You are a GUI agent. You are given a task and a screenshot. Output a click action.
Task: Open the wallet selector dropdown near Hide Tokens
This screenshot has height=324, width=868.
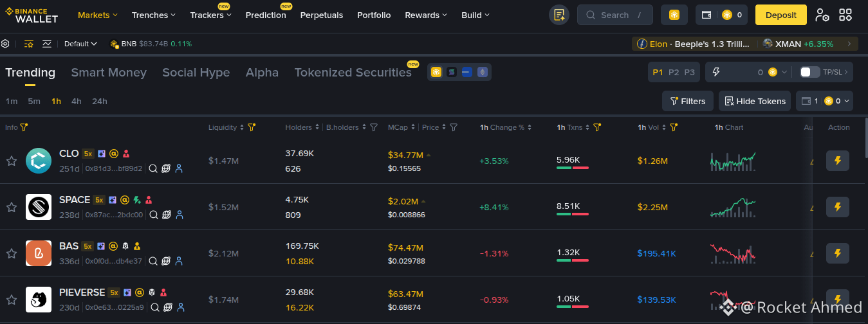(x=824, y=101)
